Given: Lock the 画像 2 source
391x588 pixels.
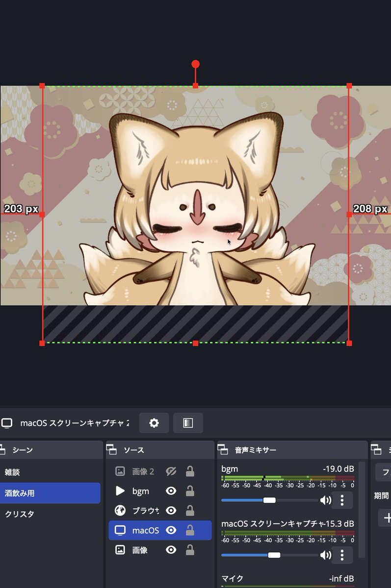Looking at the screenshot, I should point(190,471).
